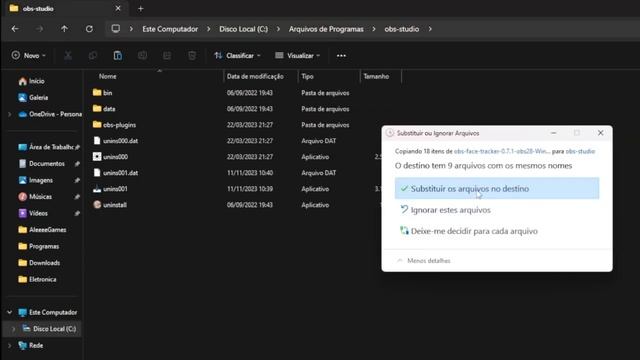The image size is (640, 360).
Task: Sort by the Tipo column header
Action: tap(307, 76)
